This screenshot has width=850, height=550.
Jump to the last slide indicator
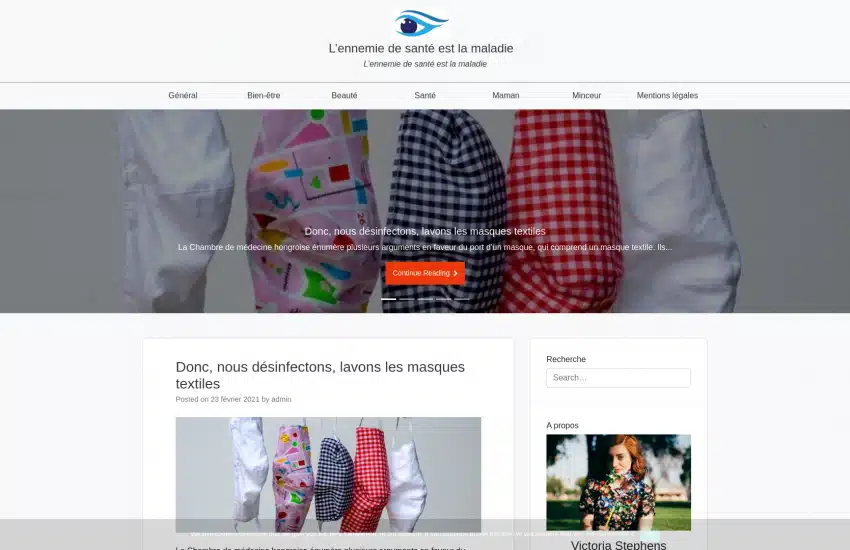462,299
